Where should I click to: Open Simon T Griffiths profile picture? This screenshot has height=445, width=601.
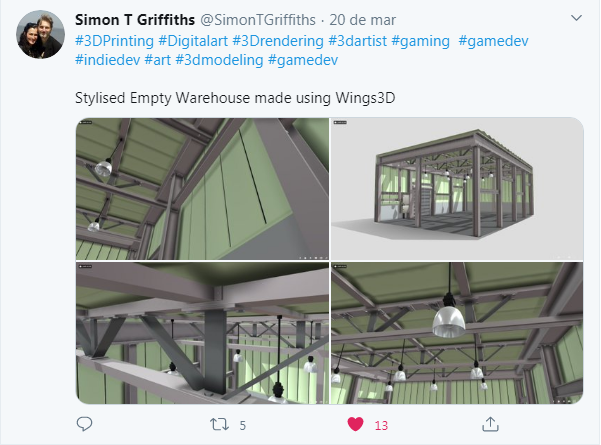click(x=40, y=34)
